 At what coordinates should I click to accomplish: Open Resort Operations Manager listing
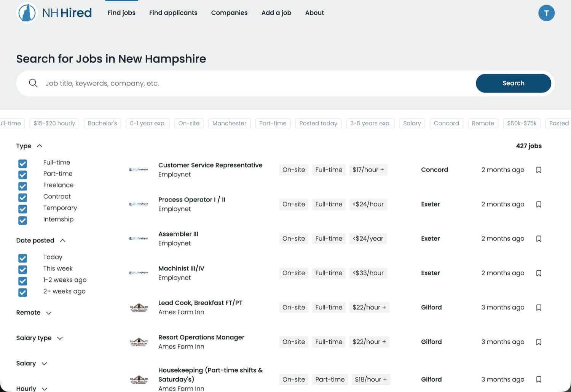tap(201, 337)
